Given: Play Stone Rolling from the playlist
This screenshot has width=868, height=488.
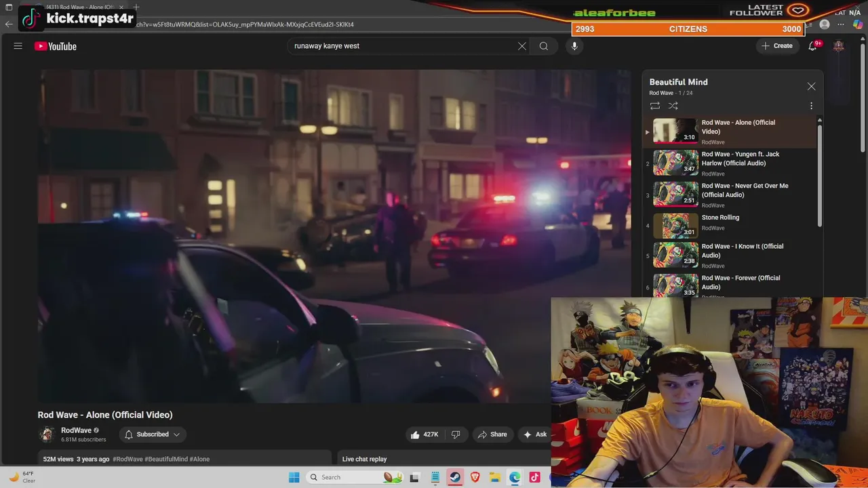Looking at the screenshot, I should pyautogui.click(x=730, y=226).
